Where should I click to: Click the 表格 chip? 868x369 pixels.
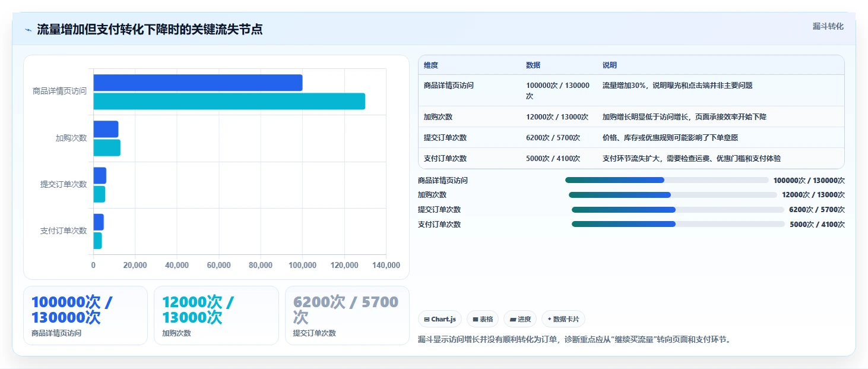click(483, 319)
